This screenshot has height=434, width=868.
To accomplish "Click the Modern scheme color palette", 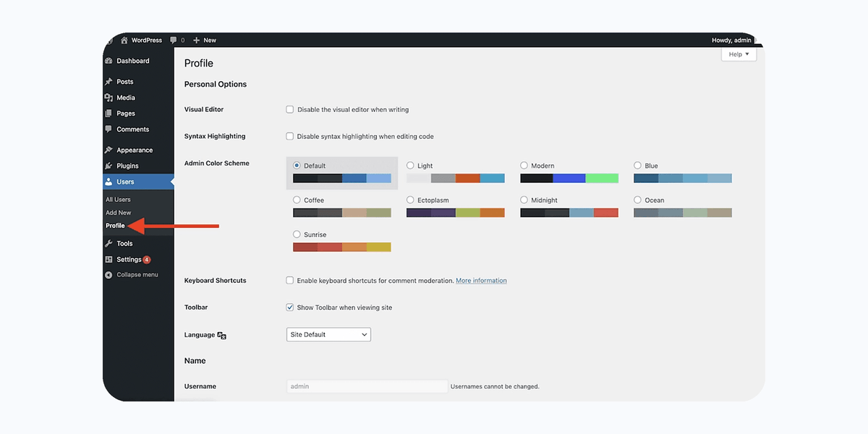I will [569, 178].
